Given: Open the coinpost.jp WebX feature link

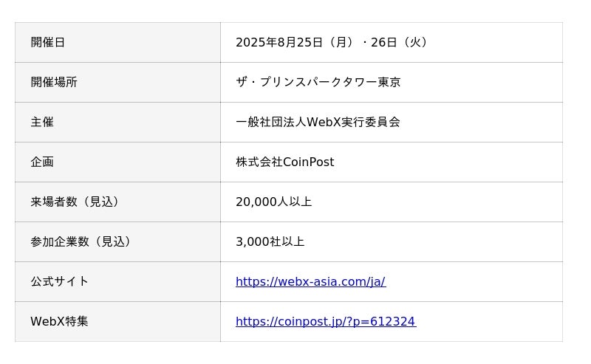Looking at the screenshot, I should point(325,321).
